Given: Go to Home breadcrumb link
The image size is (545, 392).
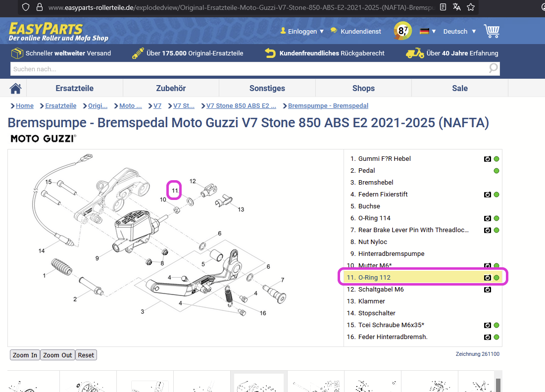Looking at the screenshot, I should point(25,105).
